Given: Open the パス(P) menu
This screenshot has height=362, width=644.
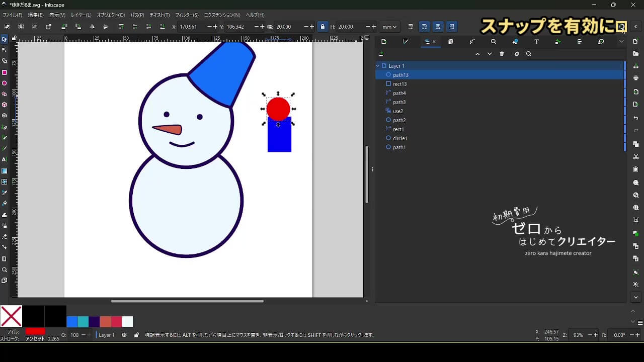Looking at the screenshot, I should [x=137, y=15].
